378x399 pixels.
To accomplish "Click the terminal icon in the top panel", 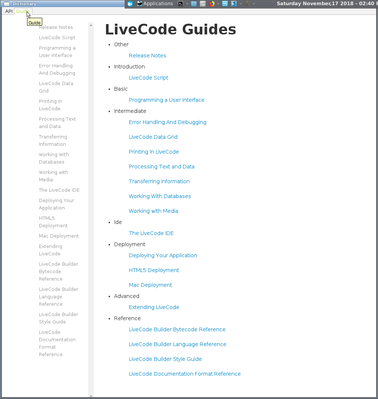I will click(x=180, y=4).
